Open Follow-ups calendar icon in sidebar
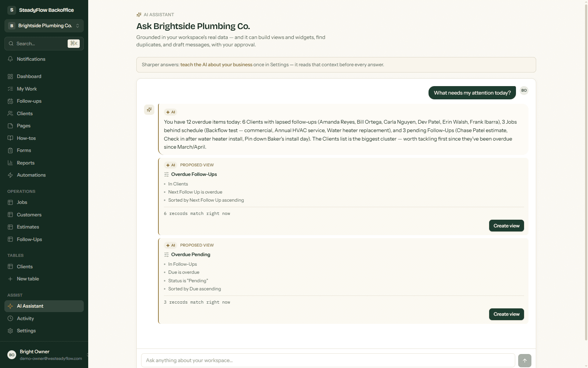This screenshot has width=588, height=368. pos(10,101)
